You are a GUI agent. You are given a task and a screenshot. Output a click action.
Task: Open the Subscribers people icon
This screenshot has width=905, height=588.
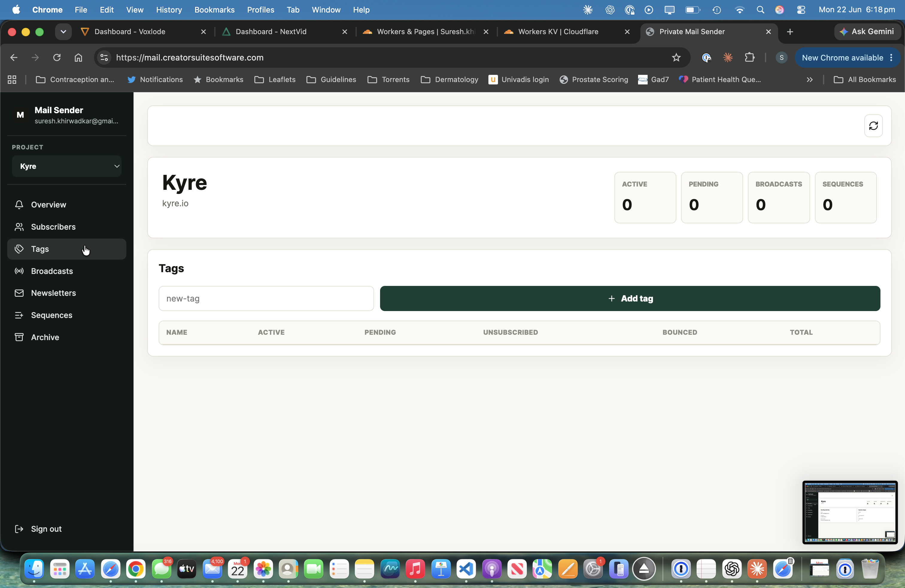[19, 227]
